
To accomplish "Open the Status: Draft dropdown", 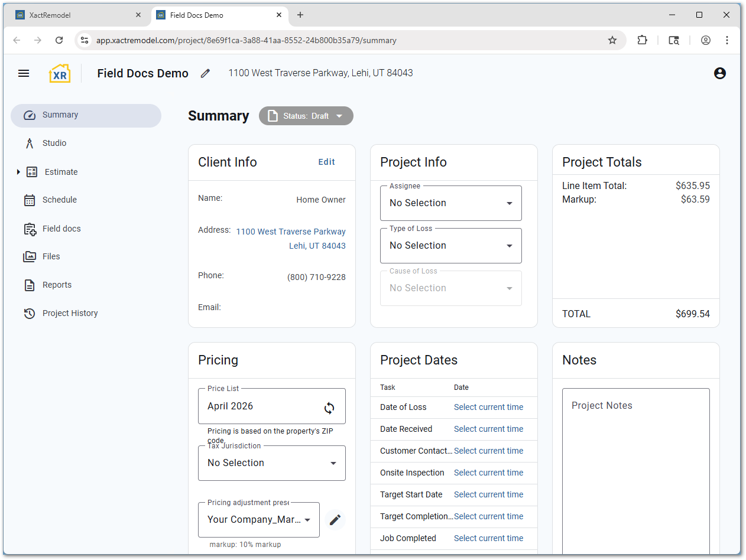I will [x=306, y=116].
